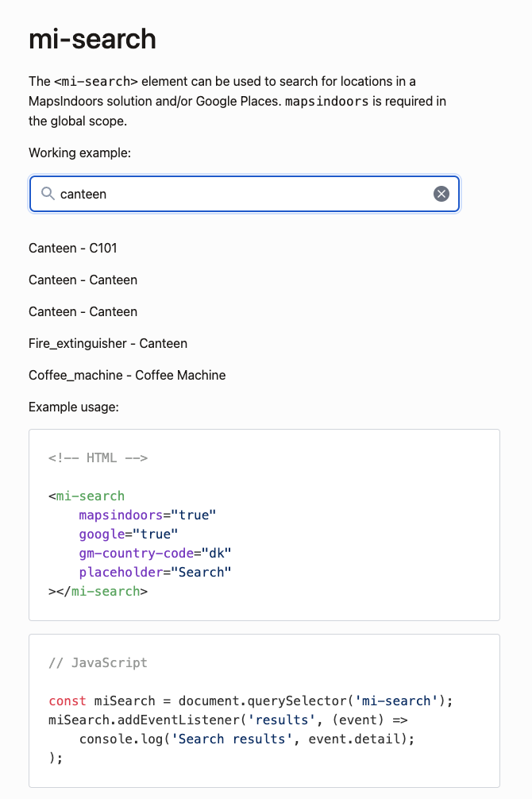Pick the "Coffee_machine - Coffee Machine" result
532x799 pixels.
point(127,375)
